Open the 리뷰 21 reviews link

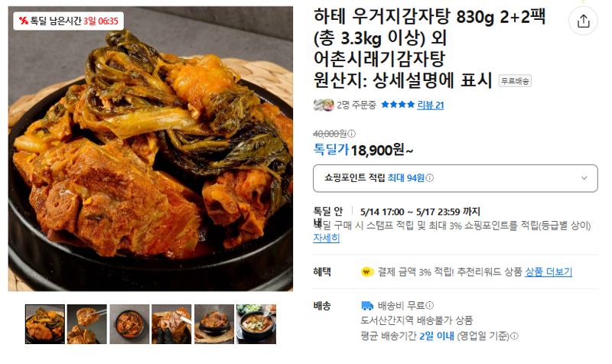click(431, 105)
